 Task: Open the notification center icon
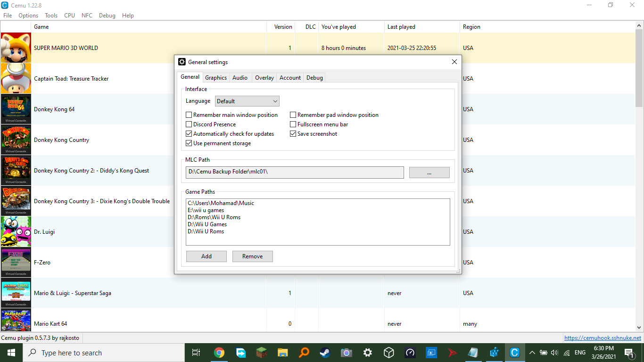tap(629, 353)
